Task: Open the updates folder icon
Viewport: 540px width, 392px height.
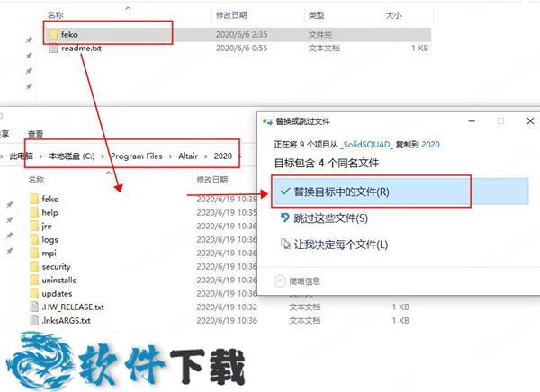Action: (x=34, y=293)
